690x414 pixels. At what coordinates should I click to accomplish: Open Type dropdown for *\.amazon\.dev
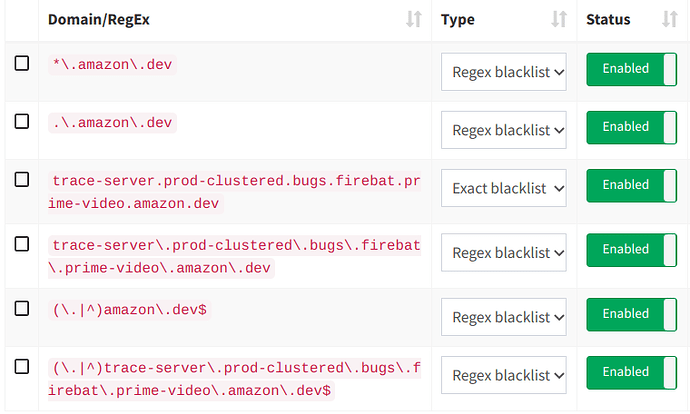(504, 72)
